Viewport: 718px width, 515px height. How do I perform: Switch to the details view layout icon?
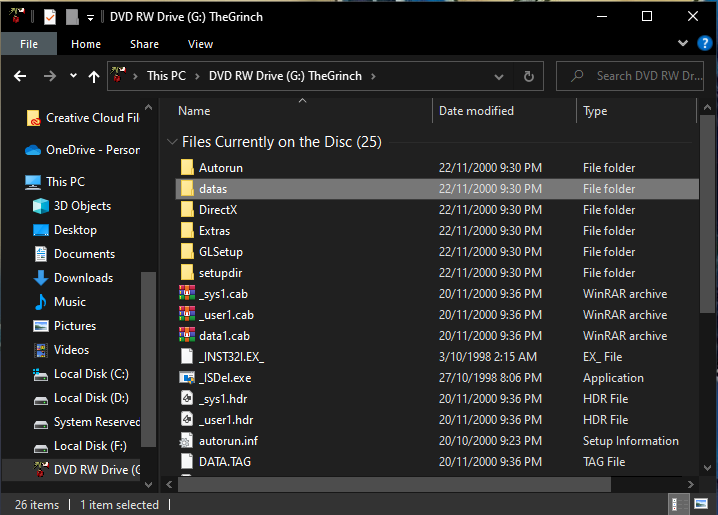point(677,504)
